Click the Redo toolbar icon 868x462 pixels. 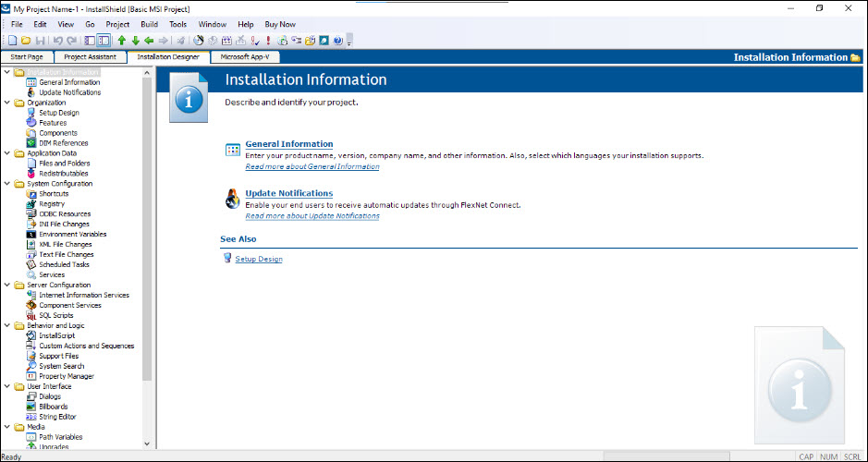point(72,41)
